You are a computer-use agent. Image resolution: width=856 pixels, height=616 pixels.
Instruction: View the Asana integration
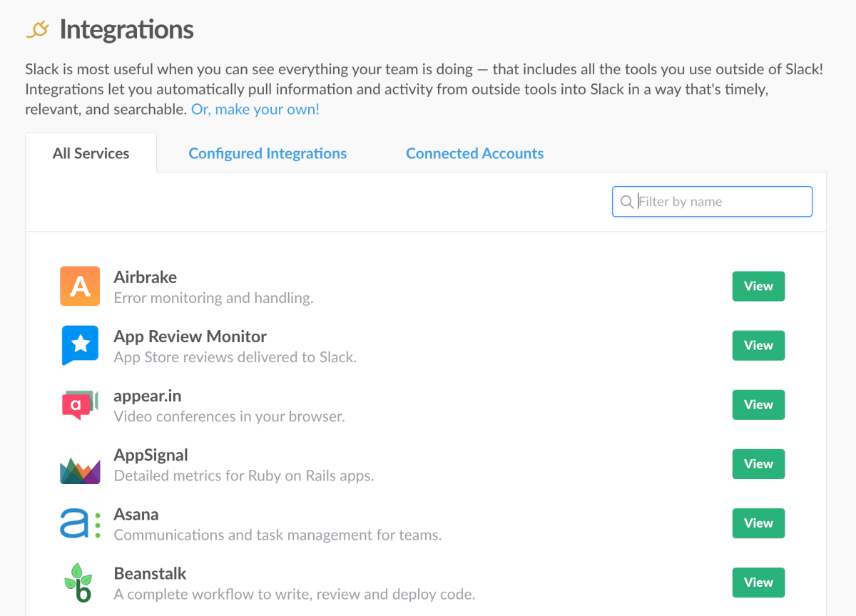pyautogui.click(x=758, y=523)
